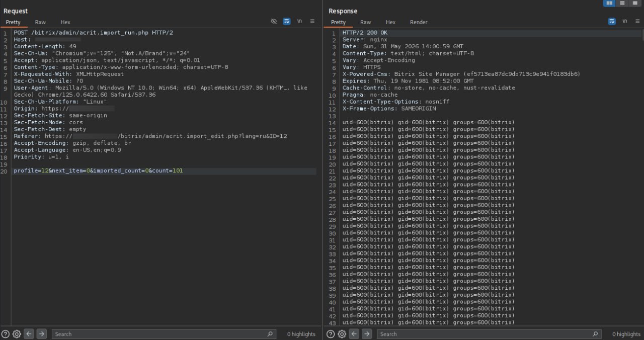Click the Sec-Fetch-Dest: empty header
The height and width of the screenshot is (340, 644).
pyautogui.click(x=50, y=129)
